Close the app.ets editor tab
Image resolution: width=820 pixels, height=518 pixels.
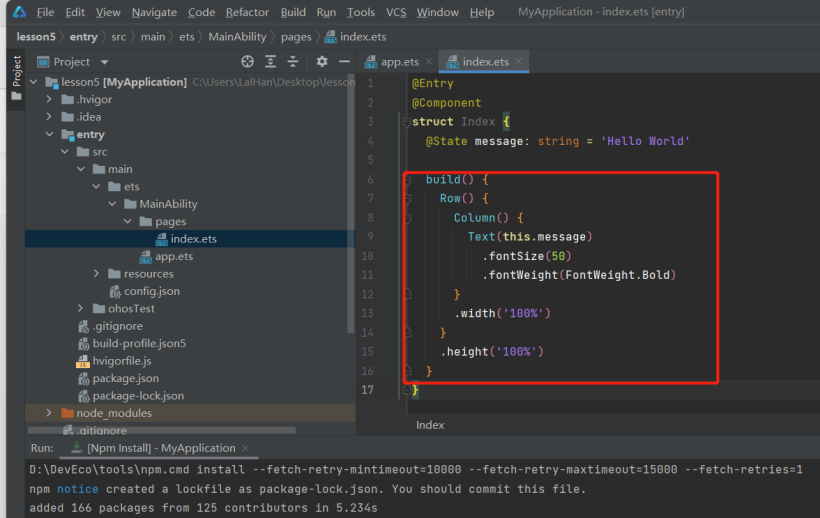[x=429, y=62]
